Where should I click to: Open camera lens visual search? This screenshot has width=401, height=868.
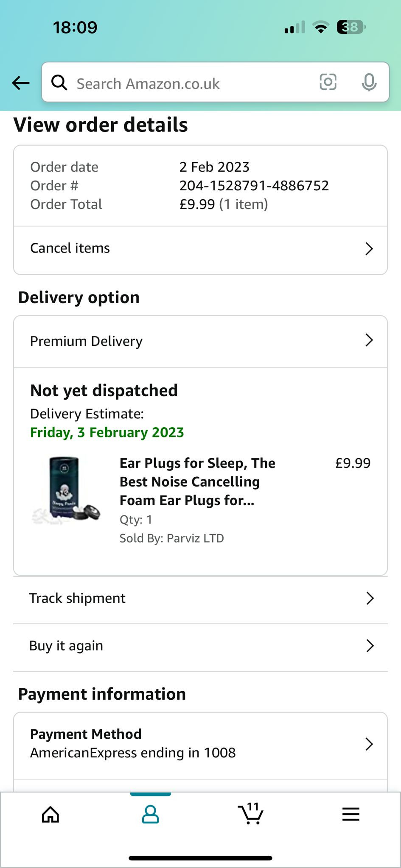point(328,82)
